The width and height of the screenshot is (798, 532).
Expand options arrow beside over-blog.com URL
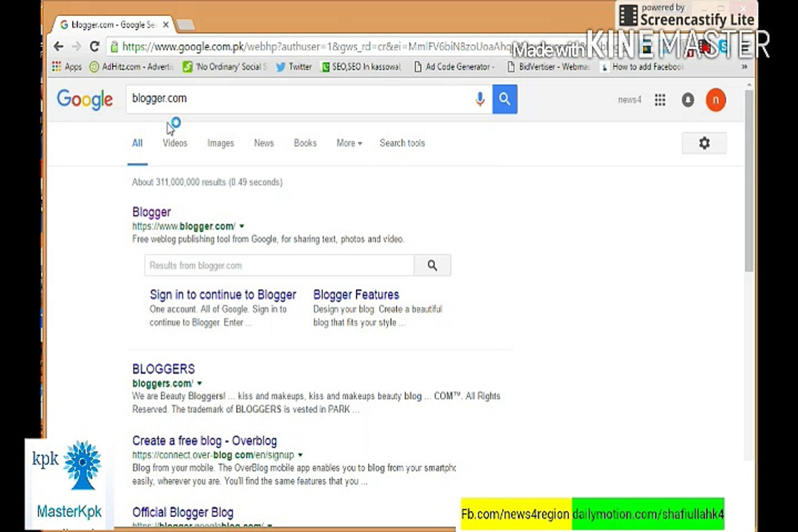tap(300, 455)
